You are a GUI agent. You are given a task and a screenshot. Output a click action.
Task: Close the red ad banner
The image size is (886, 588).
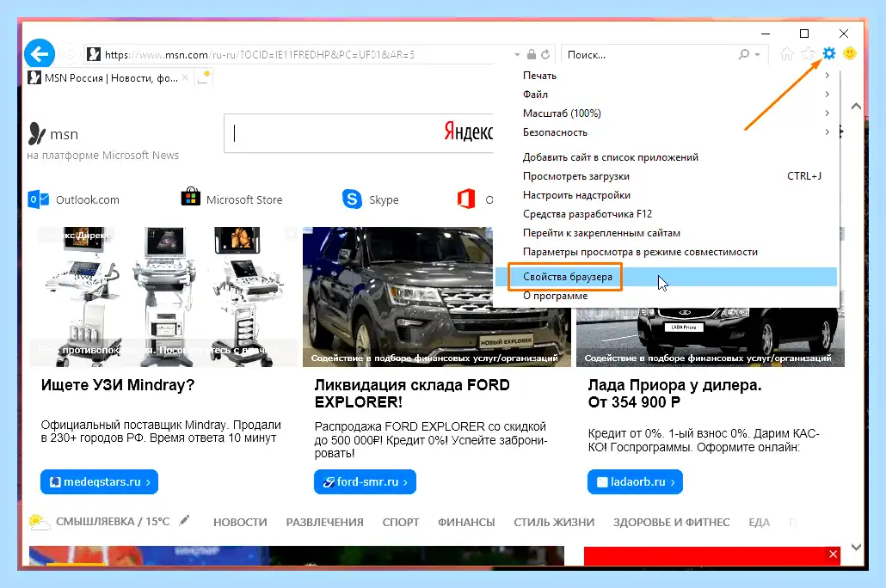click(833, 554)
